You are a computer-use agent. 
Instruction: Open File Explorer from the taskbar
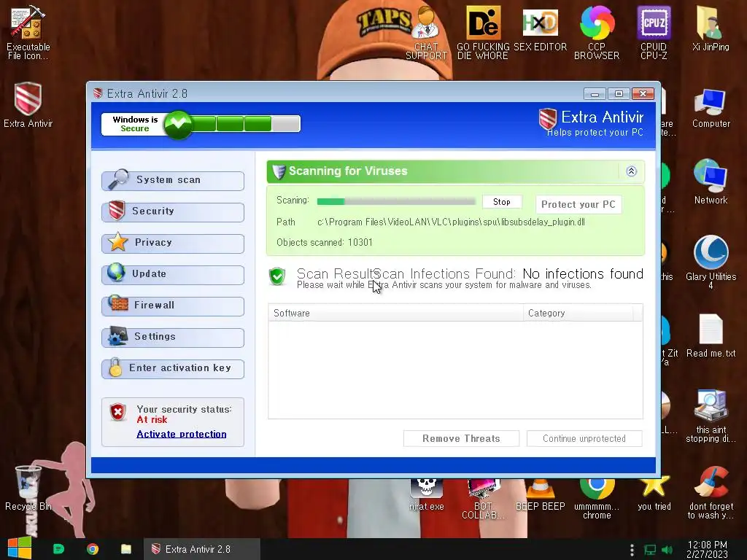pyautogui.click(x=125, y=549)
